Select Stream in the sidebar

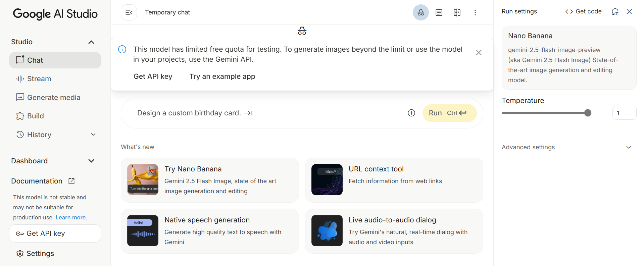(x=55, y=79)
